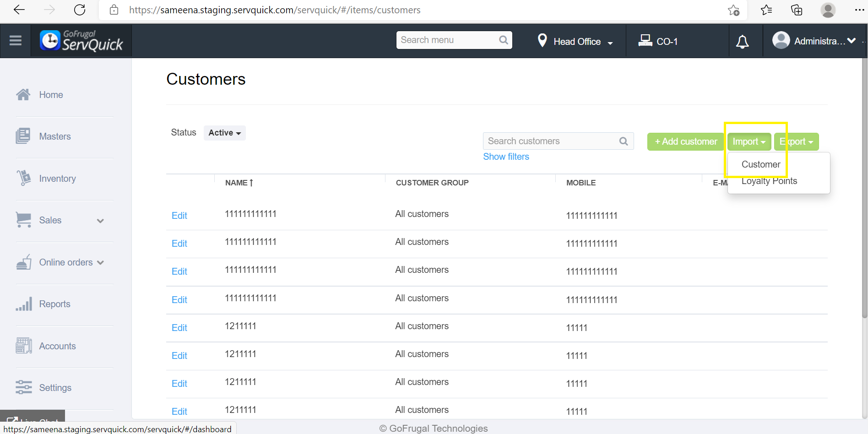Open Accounts via the calculator icon
The height and width of the screenshot is (434, 868).
(x=23, y=346)
